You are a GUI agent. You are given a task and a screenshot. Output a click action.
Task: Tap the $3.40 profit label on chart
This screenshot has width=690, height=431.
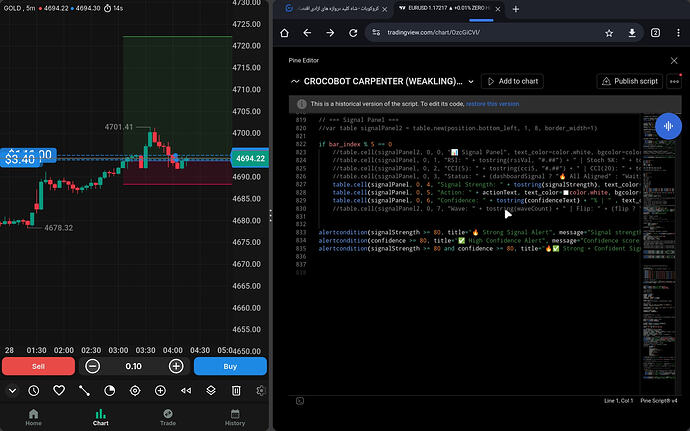click(20, 158)
